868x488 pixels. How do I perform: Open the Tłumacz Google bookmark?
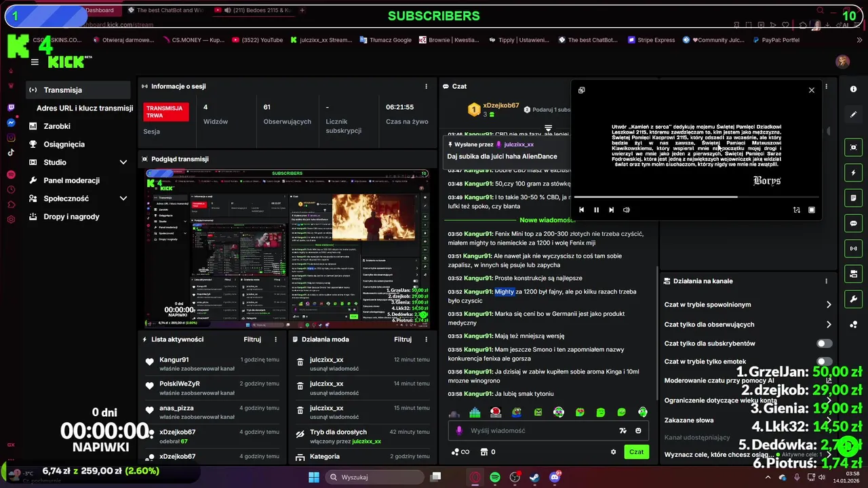[385, 40]
